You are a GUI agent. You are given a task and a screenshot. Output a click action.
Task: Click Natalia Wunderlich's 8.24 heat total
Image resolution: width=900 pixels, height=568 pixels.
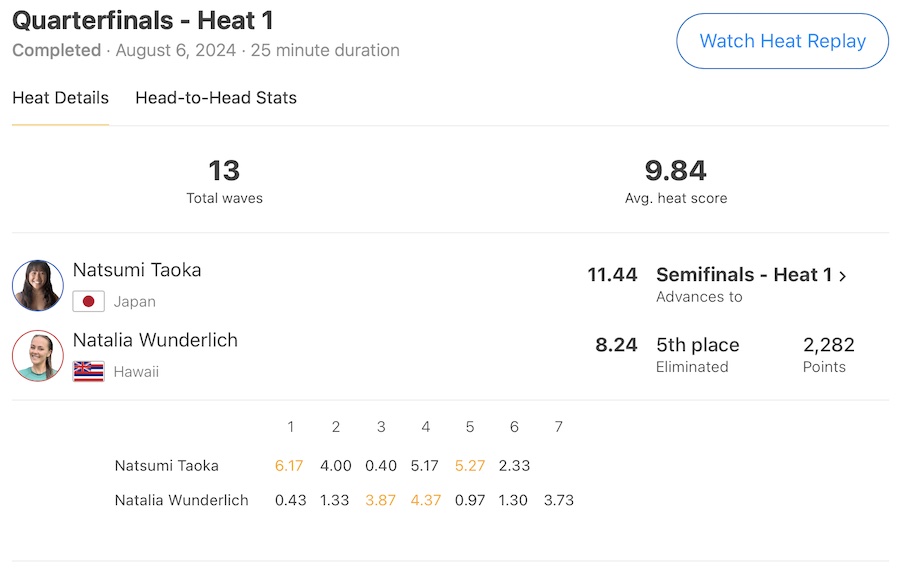616,345
